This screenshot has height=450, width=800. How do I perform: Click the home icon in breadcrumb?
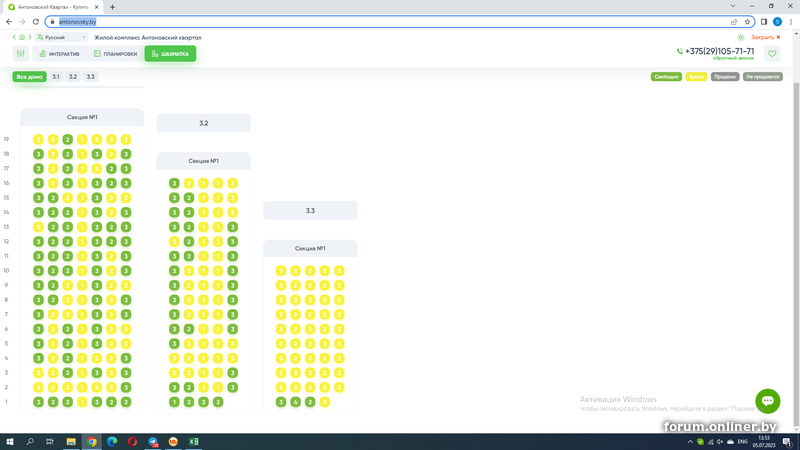point(23,37)
